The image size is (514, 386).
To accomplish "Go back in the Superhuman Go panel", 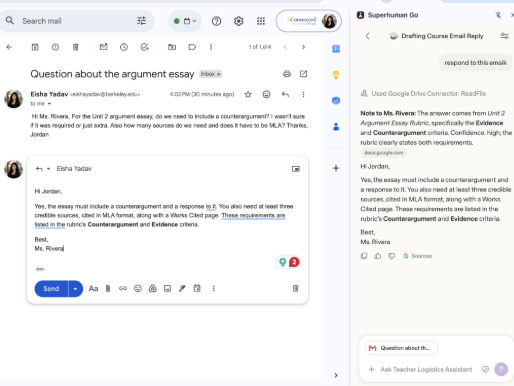I will [x=368, y=36].
